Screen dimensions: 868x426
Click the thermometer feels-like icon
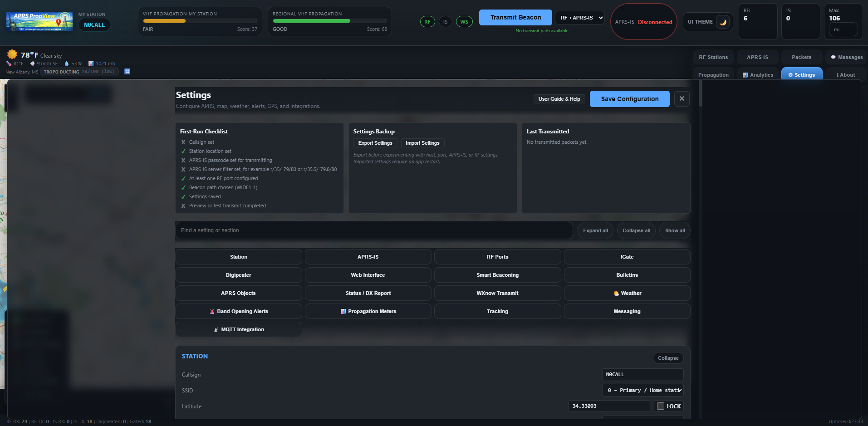9,64
